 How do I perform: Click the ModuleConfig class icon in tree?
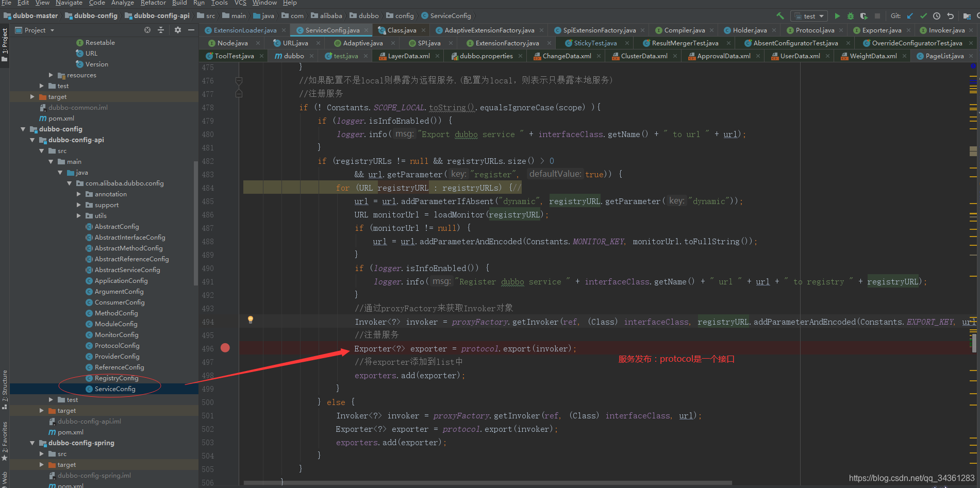pos(89,324)
